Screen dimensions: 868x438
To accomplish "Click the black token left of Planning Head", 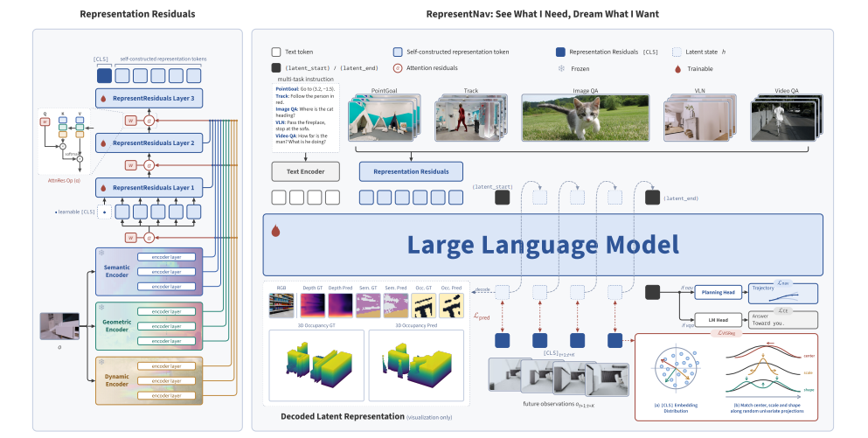I will click(653, 292).
